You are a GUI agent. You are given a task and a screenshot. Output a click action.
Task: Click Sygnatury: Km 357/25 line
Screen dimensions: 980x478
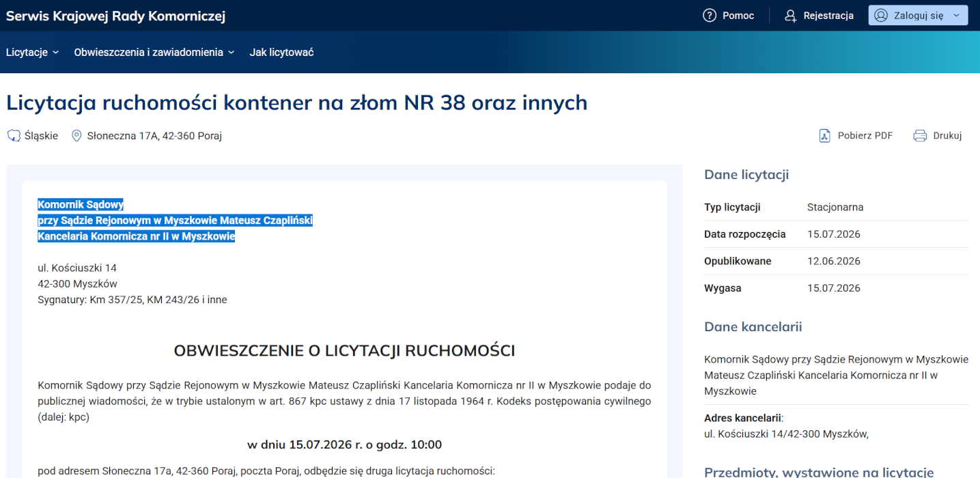click(132, 300)
